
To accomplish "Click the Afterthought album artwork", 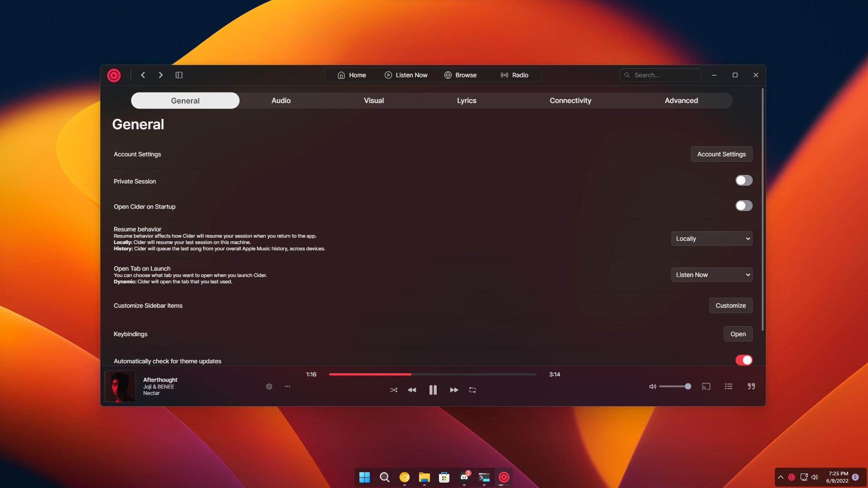I will point(120,386).
